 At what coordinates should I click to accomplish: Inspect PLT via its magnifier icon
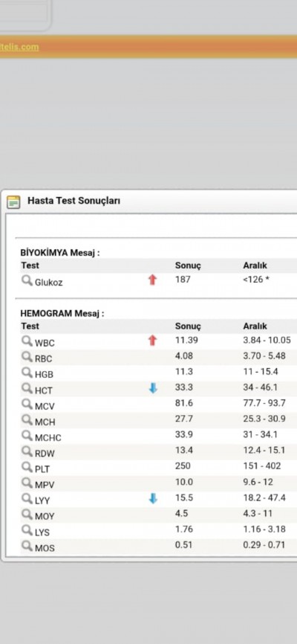pos(27,467)
